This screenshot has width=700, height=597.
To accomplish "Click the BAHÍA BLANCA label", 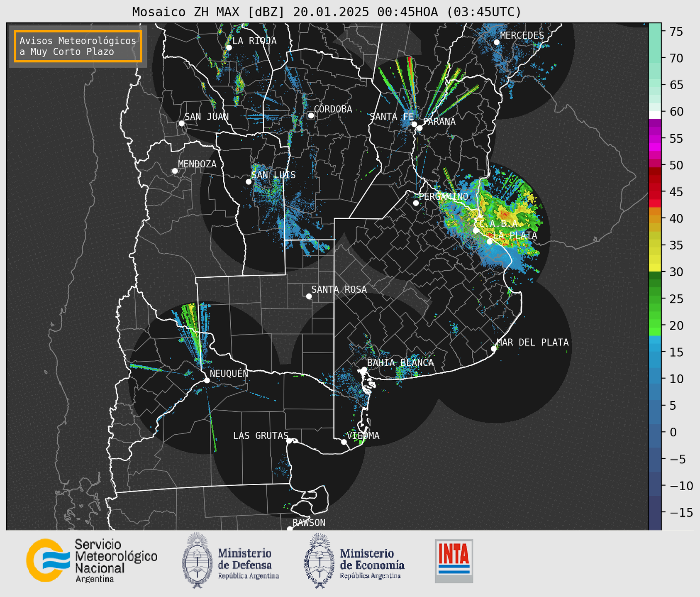I will tap(400, 363).
